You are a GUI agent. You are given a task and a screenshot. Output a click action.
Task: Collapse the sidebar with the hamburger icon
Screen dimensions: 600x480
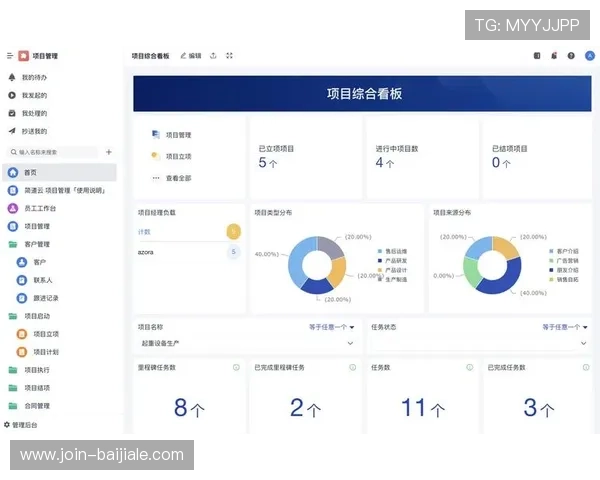coord(10,56)
